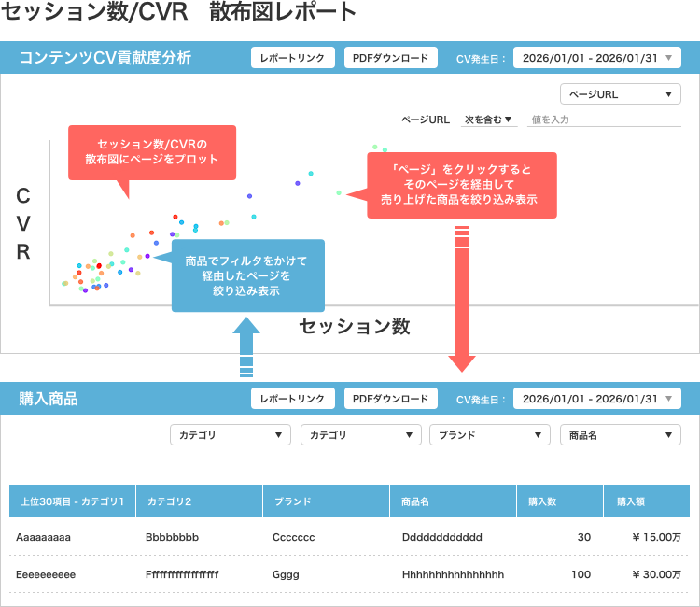
Task: Click PDFダウンロード in 購入商品 header
Action: click(391, 399)
